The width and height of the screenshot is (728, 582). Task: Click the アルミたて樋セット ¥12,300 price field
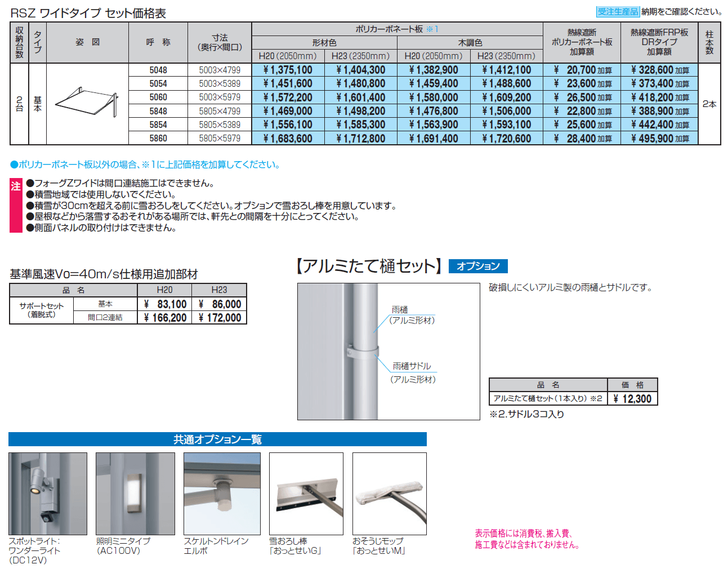tap(639, 398)
